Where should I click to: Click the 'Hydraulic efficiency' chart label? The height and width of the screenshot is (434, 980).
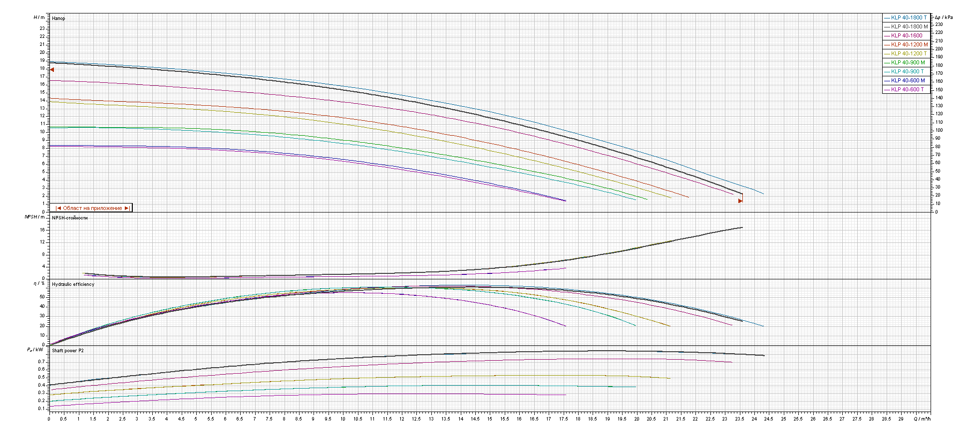(73, 284)
